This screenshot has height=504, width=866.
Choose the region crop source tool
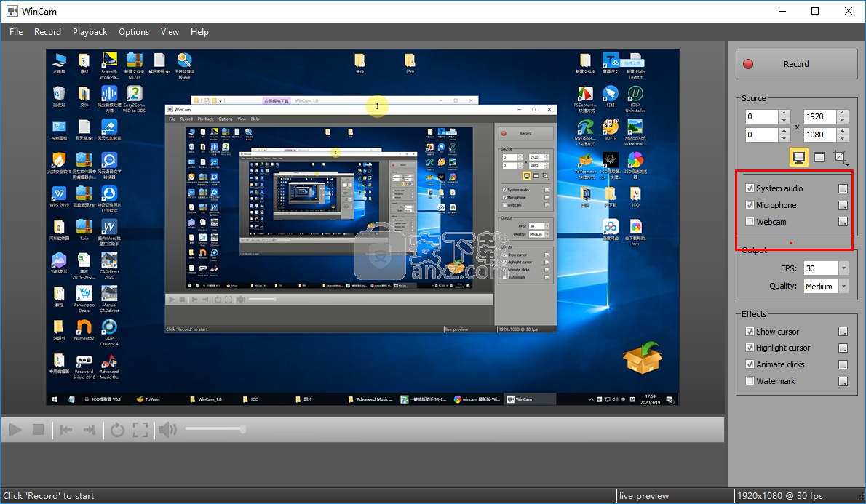coord(840,157)
